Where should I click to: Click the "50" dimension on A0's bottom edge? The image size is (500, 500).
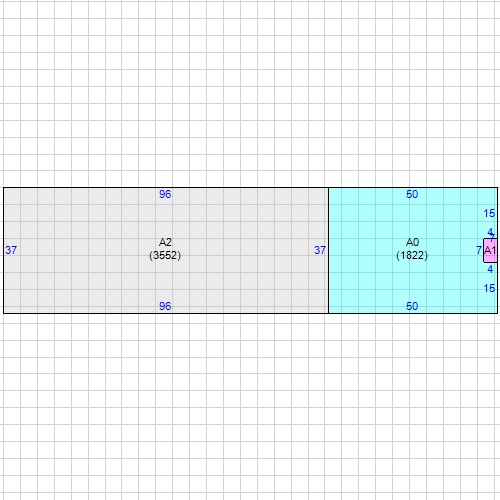[412, 306]
